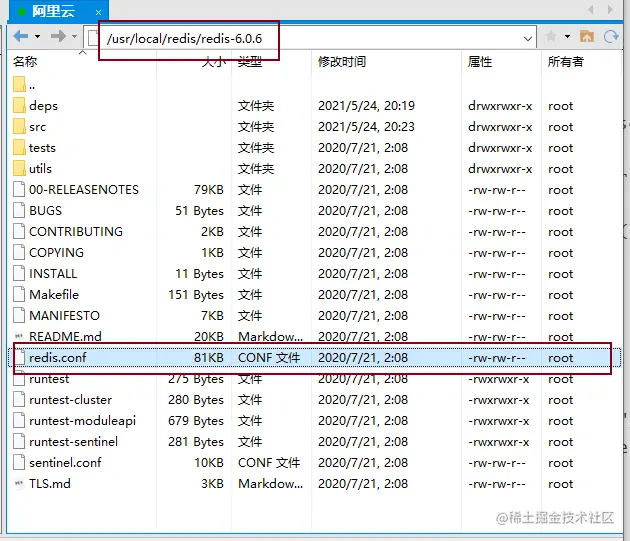Select the folder name src
This screenshot has height=541, width=630.
point(37,127)
